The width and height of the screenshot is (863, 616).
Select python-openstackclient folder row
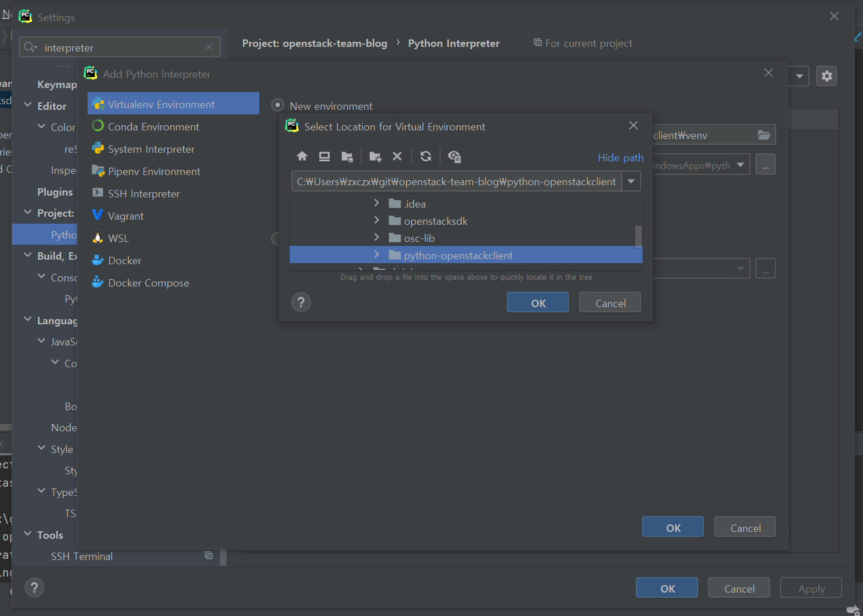[466, 255]
